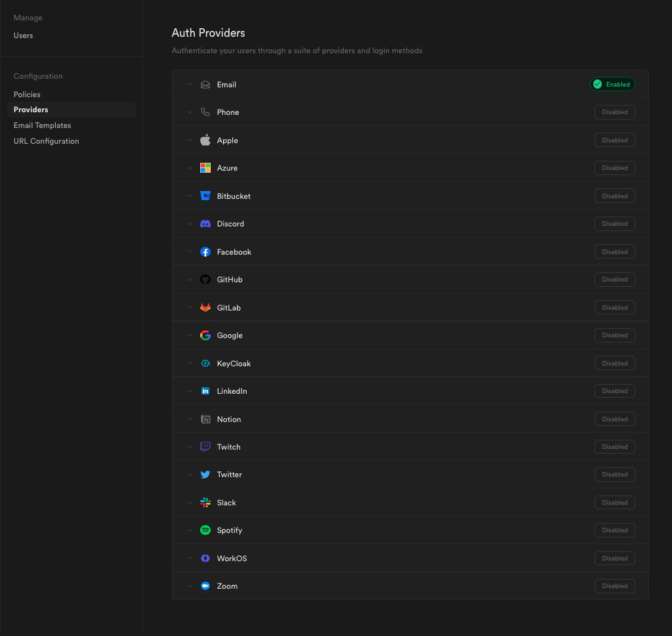This screenshot has height=636, width=672.
Task: Click the Email provider icon
Action: click(x=206, y=84)
